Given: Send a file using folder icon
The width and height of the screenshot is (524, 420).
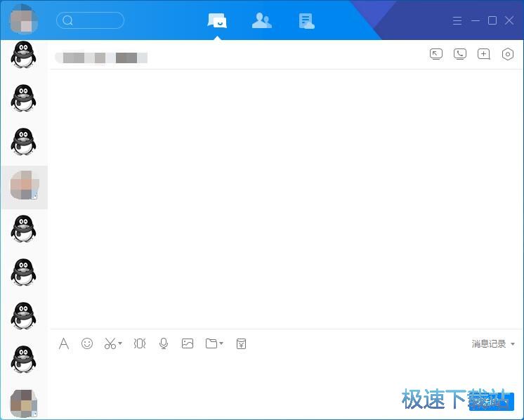Looking at the screenshot, I should (x=211, y=343).
